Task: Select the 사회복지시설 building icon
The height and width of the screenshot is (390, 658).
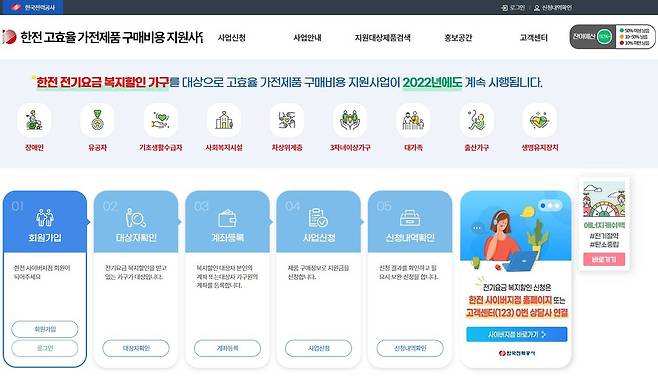Action: click(224, 120)
